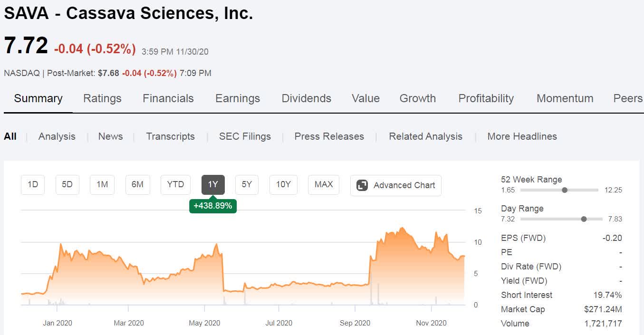Select the YTD chart view
Viewport: 644px width, 335px height.
pyautogui.click(x=175, y=185)
